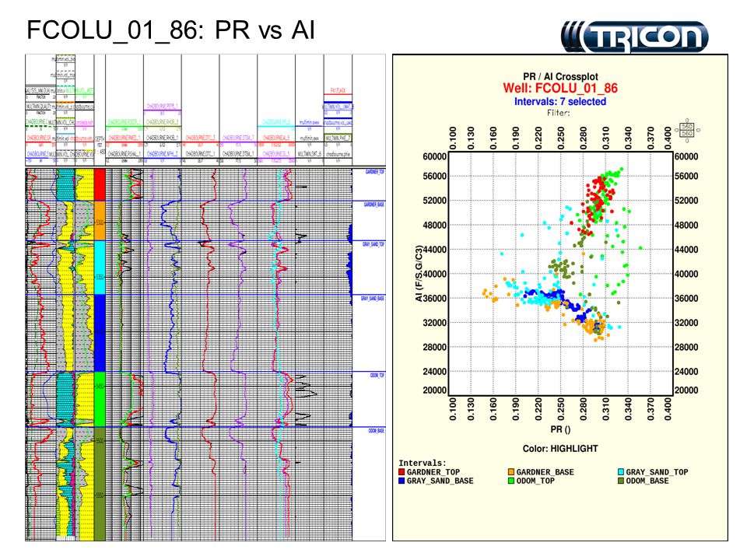Click the MULTIMIN.PHIE_7 track header
This screenshot has height=560, width=747.
(338, 138)
